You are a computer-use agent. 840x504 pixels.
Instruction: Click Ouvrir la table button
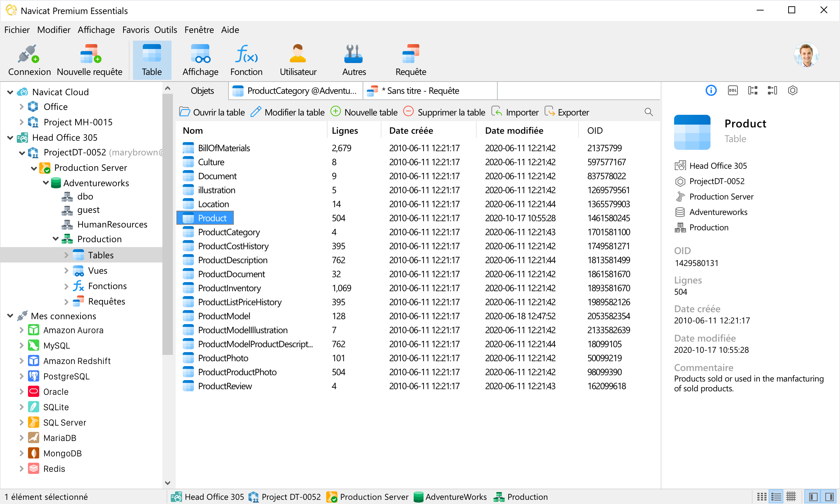point(212,112)
